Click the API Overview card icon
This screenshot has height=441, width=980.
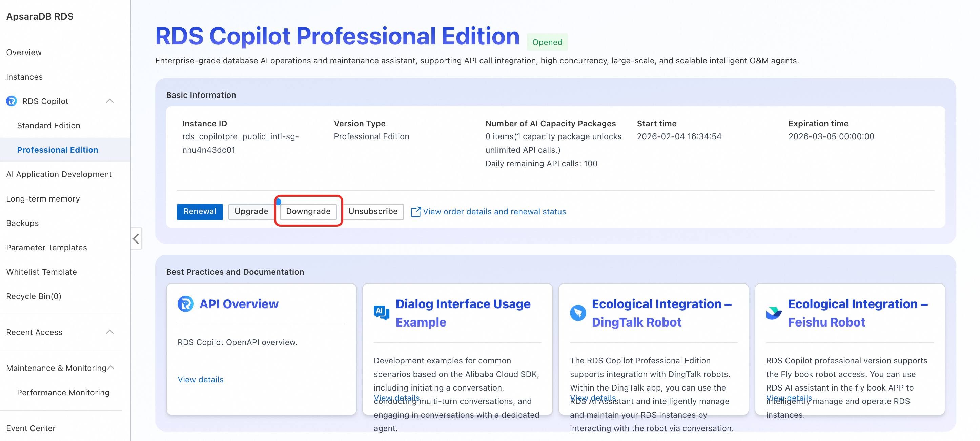pyautogui.click(x=186, y=304)
